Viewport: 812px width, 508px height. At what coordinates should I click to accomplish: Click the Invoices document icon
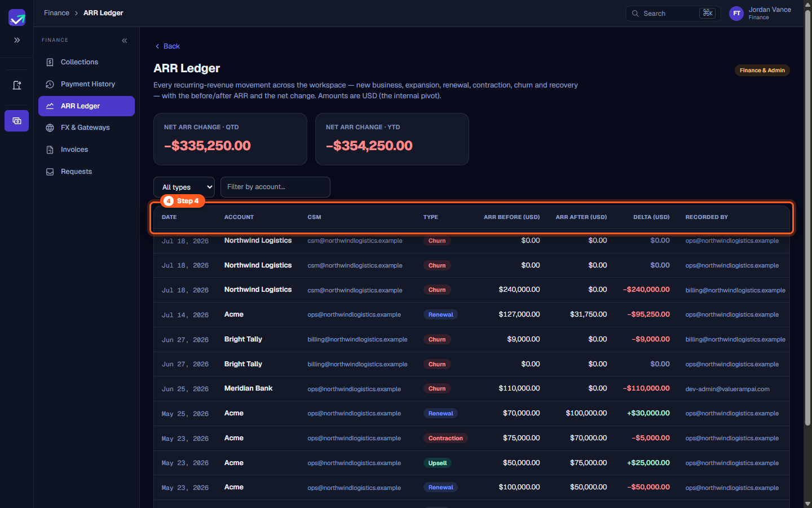[50, 150]
